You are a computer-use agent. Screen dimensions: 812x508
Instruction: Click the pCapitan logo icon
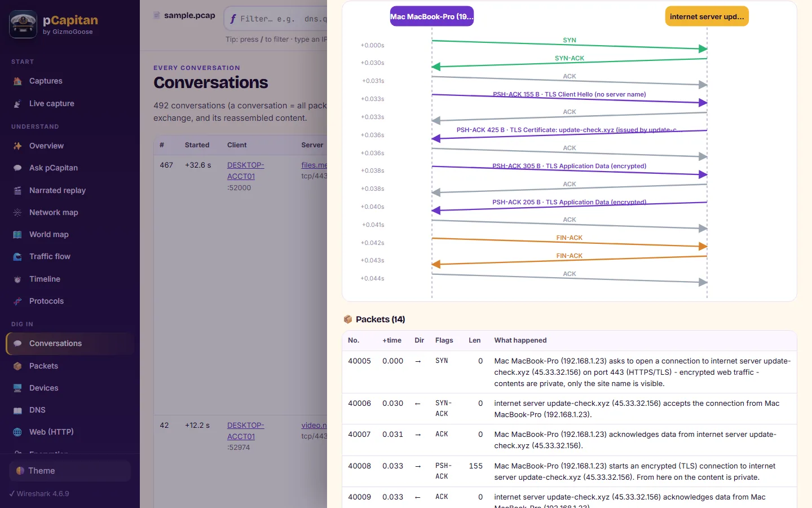pos(23,24)
